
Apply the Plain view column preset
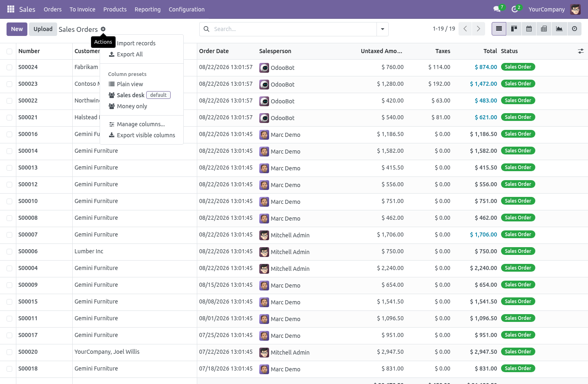(x=142, y=84)
